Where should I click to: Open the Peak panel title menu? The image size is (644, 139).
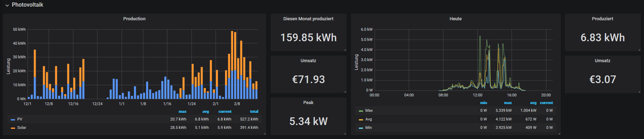308,103
